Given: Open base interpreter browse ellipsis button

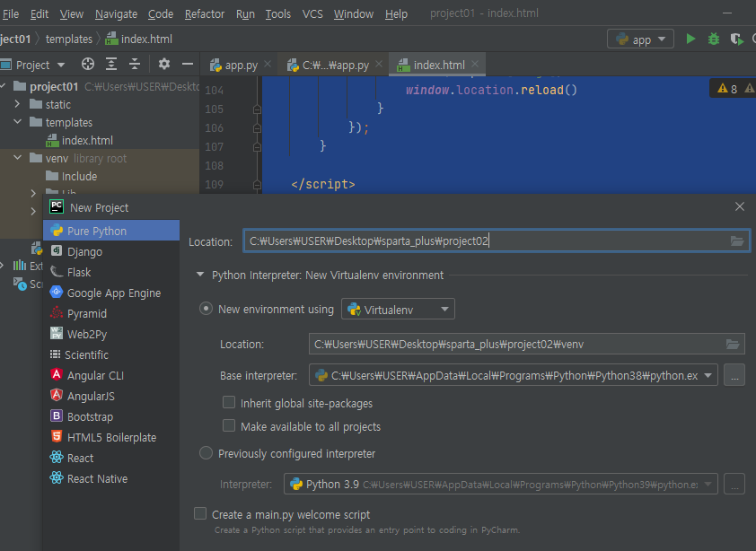Looking at the screenshot, I should tap(734, 375).
